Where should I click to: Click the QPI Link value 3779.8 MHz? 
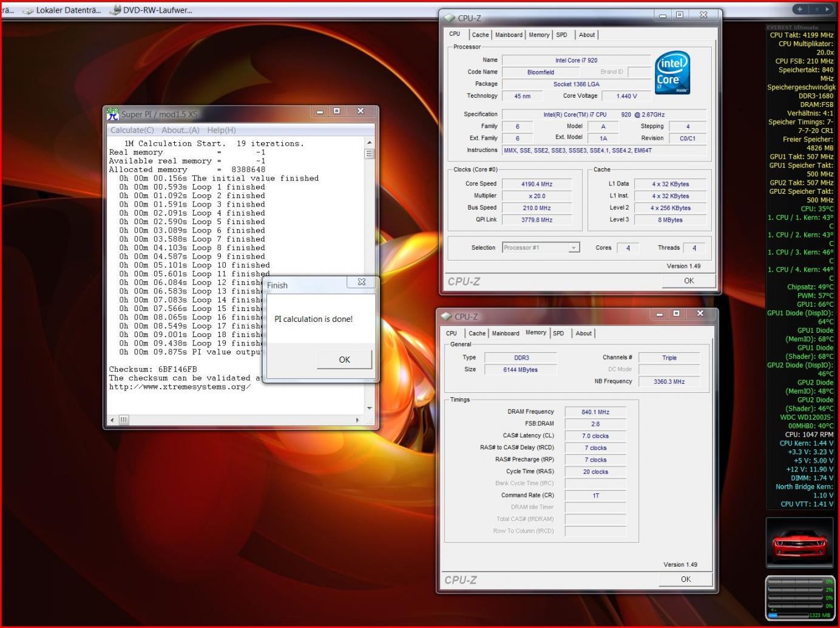[537, 220]
